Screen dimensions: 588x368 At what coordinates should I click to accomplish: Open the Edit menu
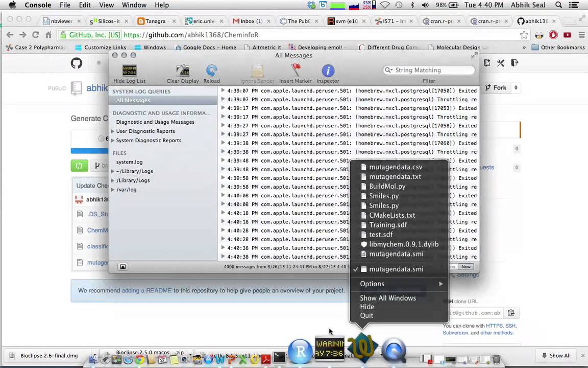85,5
